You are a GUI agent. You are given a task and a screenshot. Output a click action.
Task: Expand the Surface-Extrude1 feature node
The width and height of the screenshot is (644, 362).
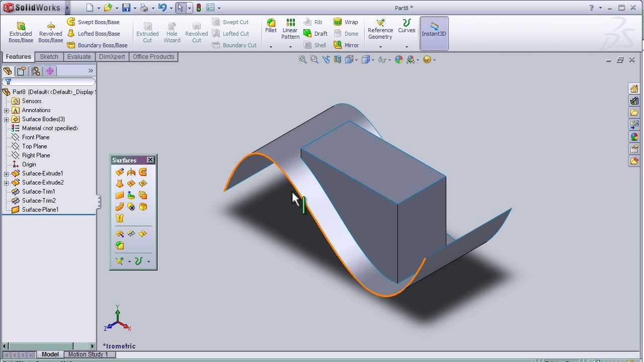click(7, 173)
